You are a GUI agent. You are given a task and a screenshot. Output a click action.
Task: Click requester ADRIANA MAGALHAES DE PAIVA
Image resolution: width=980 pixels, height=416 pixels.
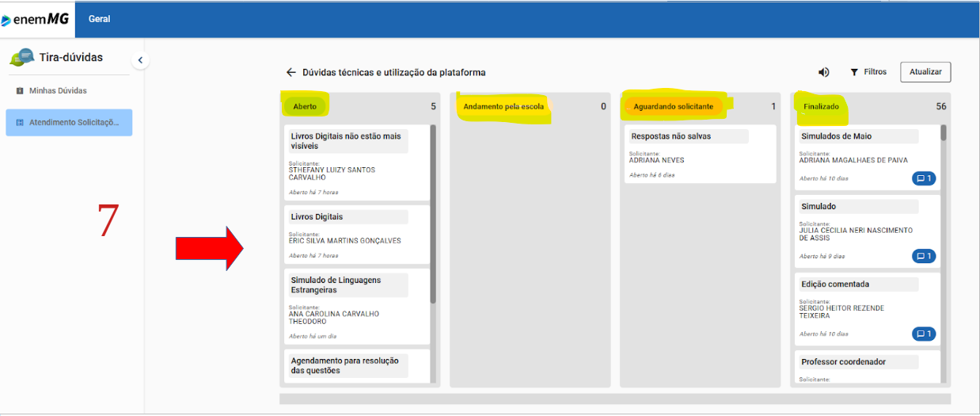pos(853,160)
